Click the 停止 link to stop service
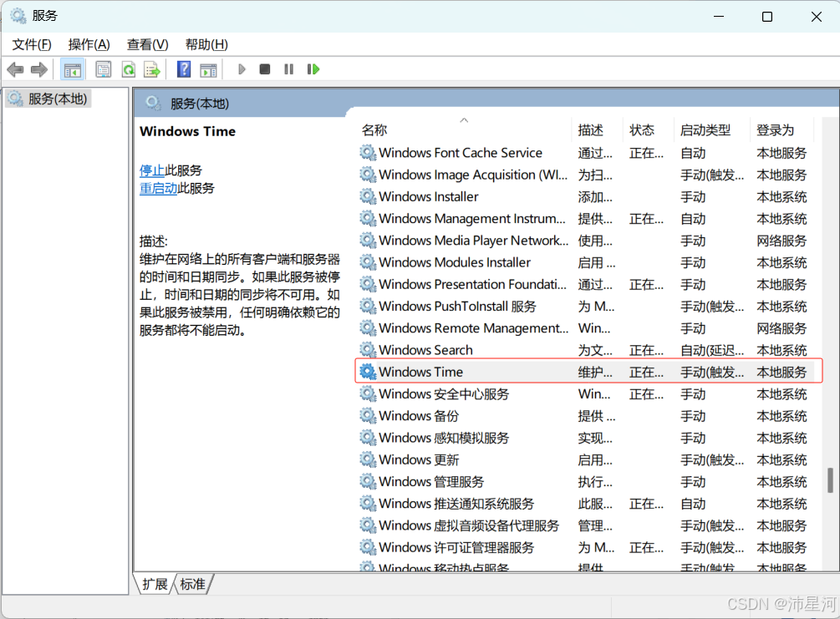840x619 pixels. tap(152, 170)
